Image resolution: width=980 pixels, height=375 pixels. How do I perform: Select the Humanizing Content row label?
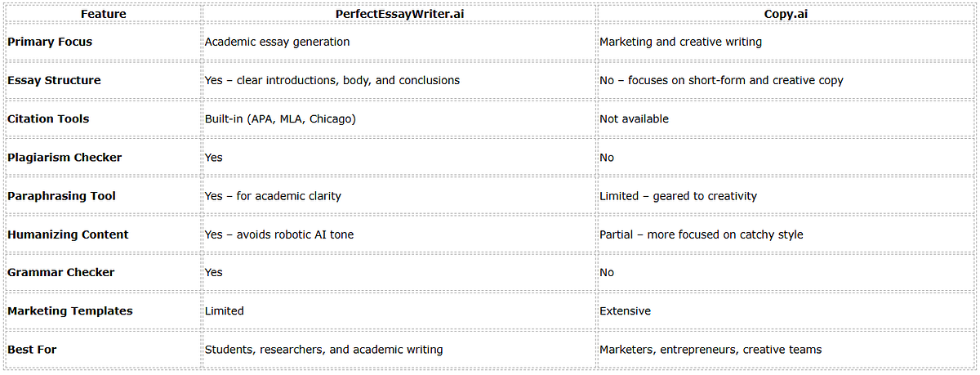click(68, 234)
